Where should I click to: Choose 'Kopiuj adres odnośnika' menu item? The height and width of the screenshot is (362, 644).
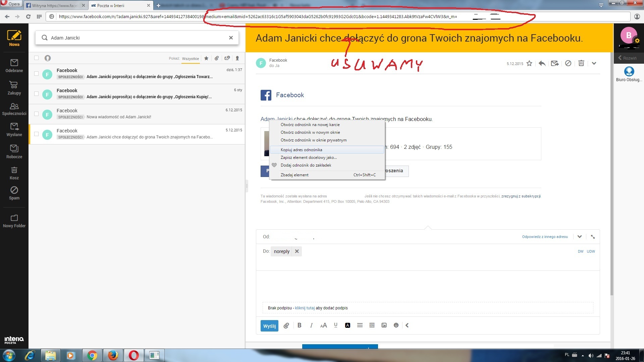pyautogui.click(x=327, y=150)
